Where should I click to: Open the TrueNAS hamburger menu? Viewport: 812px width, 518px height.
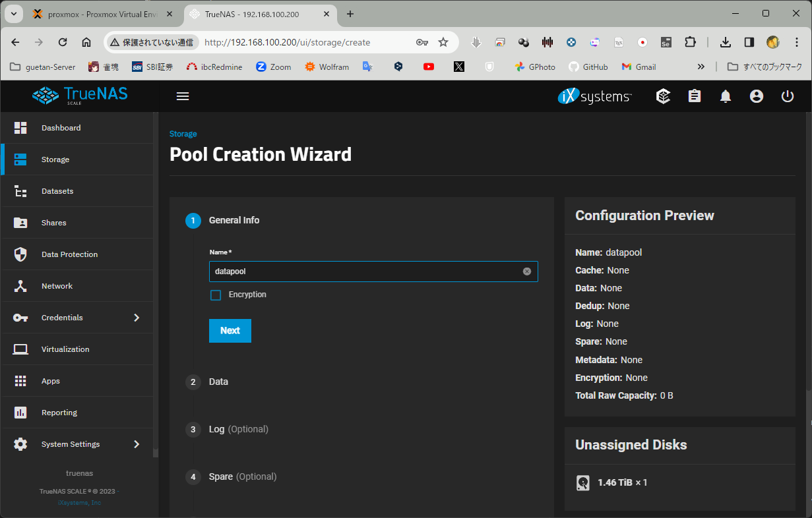[x=183, y=96]
